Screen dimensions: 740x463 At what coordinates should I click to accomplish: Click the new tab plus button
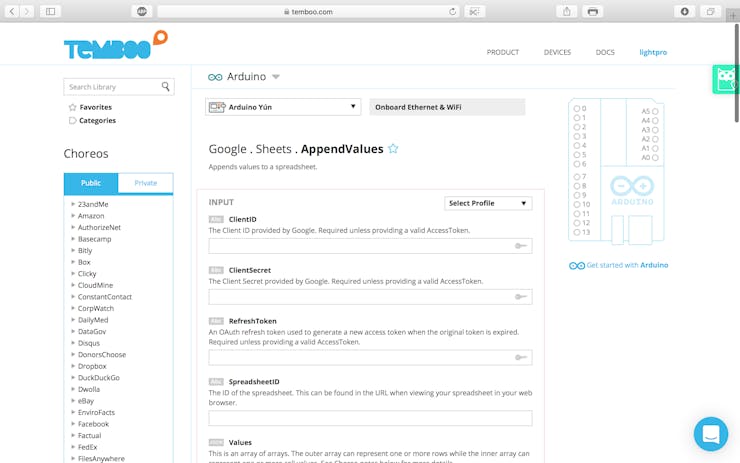coord(732,16)
